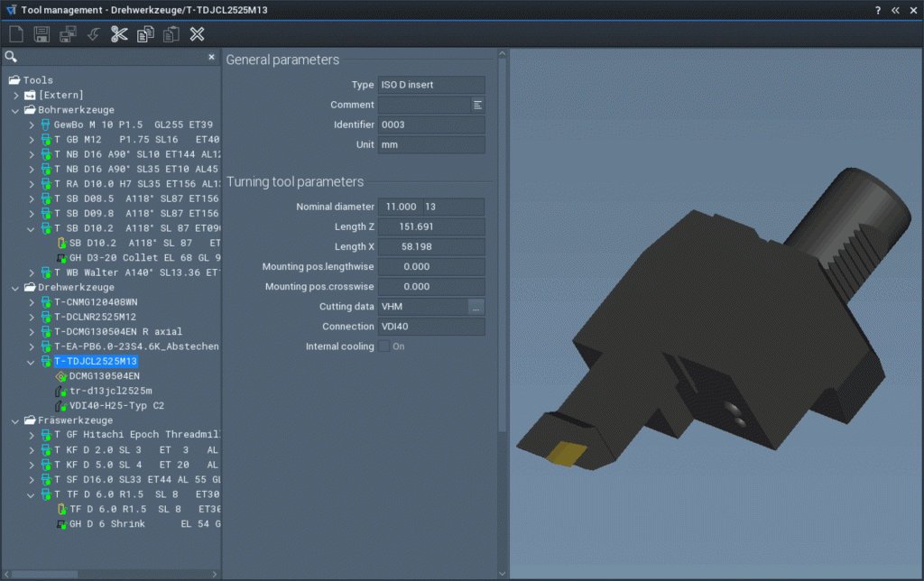Viewport: 924px width, 581px height.
Task: Click the Cut scissors icon
Action: pyautogui.click(x=119, y=34)
